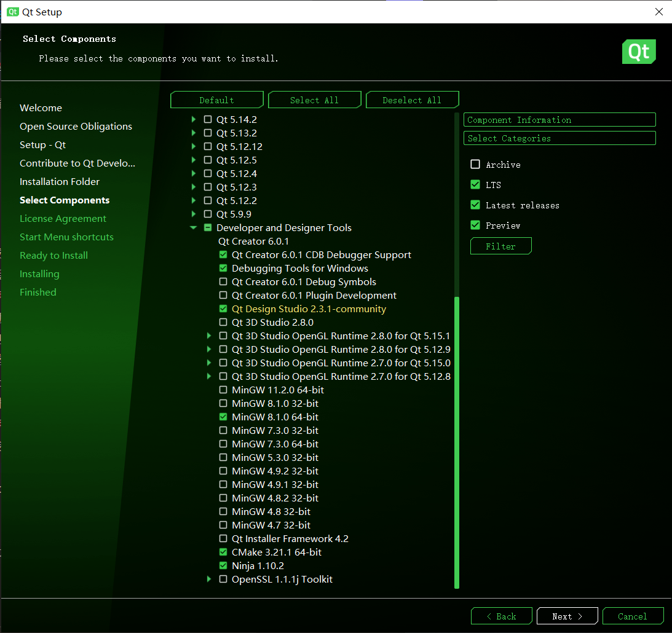Check Qt Creator 6.0.1 Plugin Development
Viewport: 672px width, 633px height.
[x=223, y=295]
